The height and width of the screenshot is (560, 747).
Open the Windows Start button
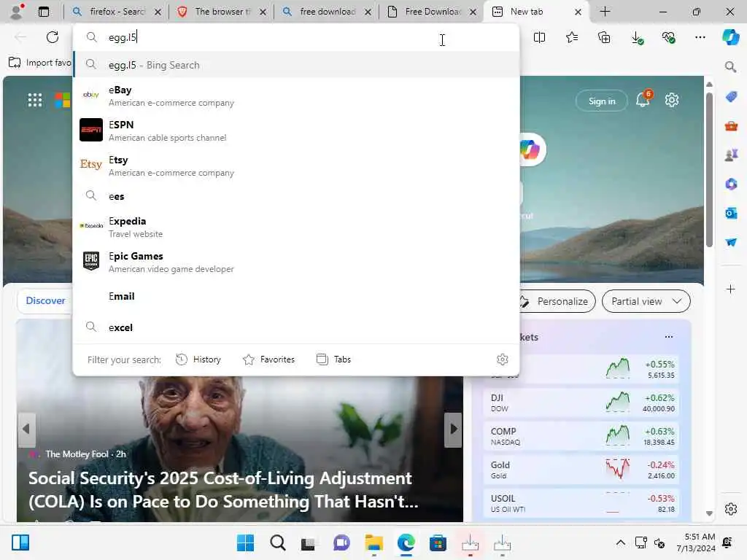click(245, 542)
